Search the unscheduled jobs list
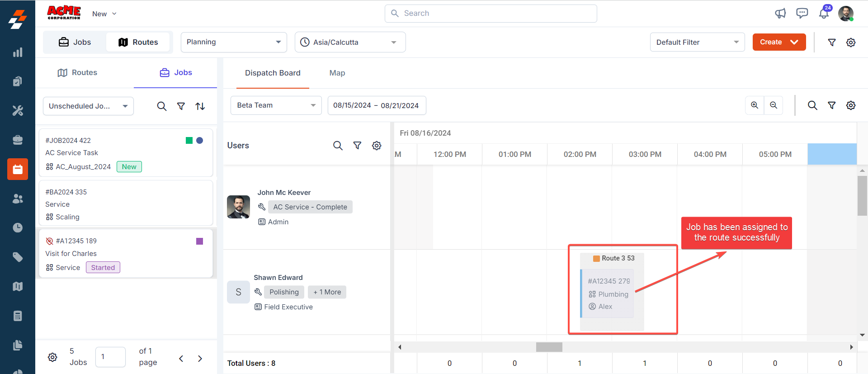This screenshot has width=868, height=374. click(x=162, y=106)
